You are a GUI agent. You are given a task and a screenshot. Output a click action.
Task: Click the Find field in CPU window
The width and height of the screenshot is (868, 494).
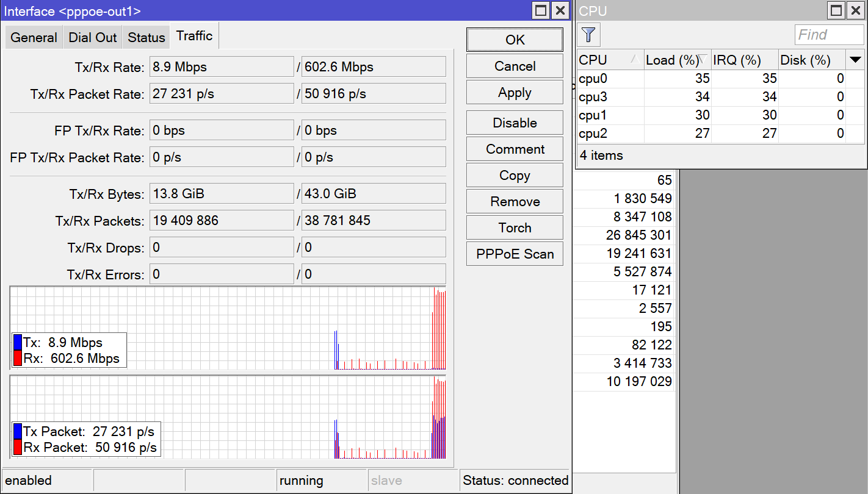coord(830,35)
